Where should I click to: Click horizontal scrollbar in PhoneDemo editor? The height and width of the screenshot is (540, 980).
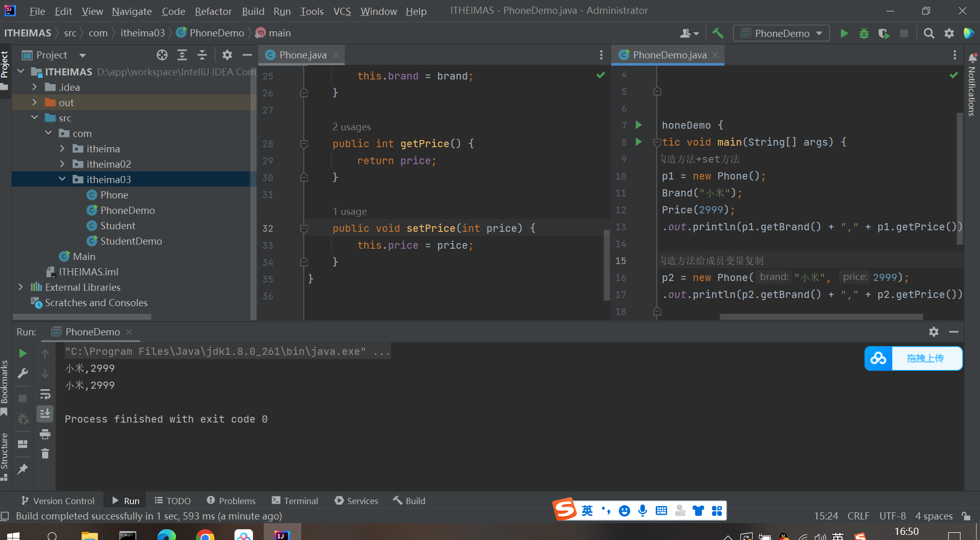point(821,317)
